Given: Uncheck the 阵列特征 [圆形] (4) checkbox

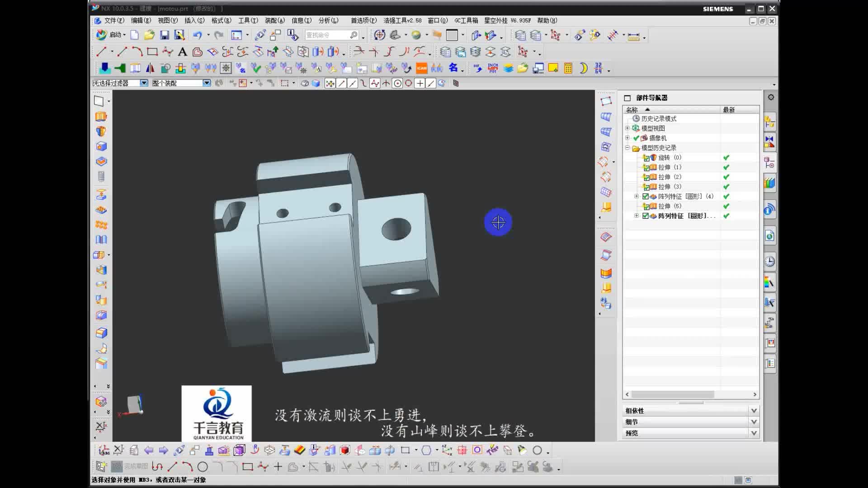Looking at the screenshot, I should coord(646,197).
